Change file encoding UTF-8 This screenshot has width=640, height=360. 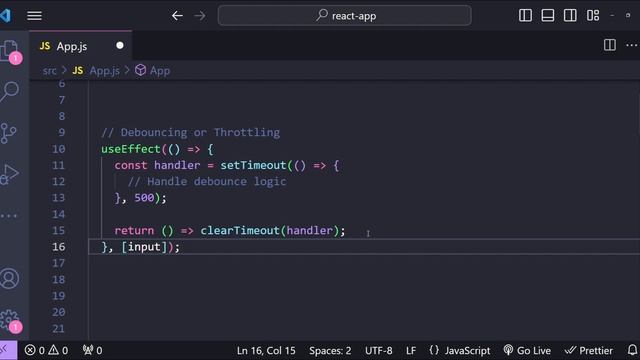click(x=378, y=351)
